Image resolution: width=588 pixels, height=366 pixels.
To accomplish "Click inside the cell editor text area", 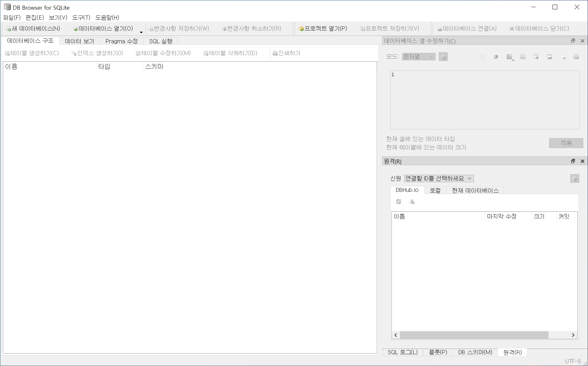I will tap(484, 100).
